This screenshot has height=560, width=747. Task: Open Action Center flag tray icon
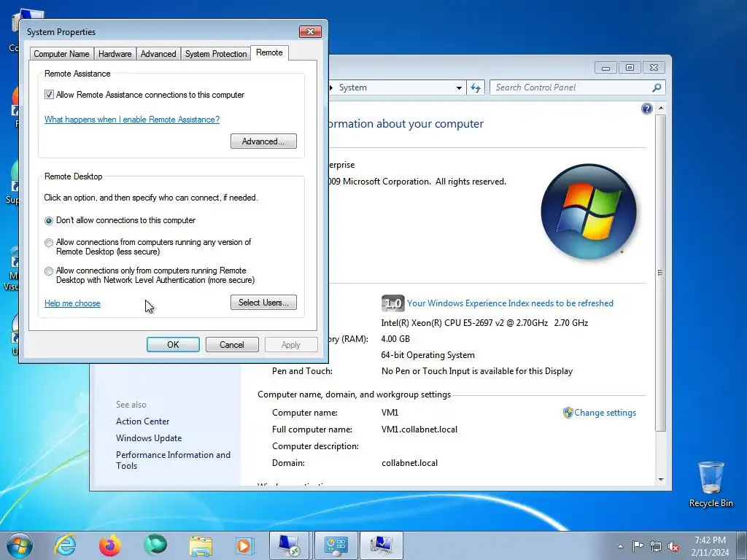click(638, 545)
